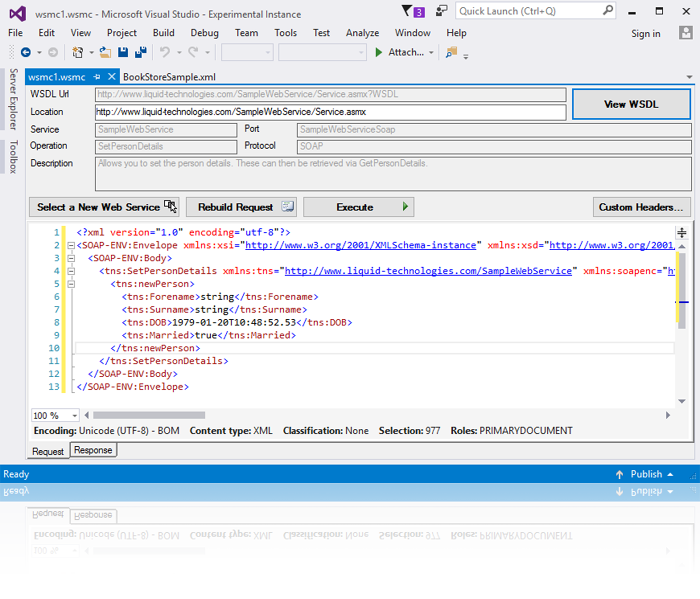700x599 pixels.
Task: Select a New Web Service
Action: 104,207
